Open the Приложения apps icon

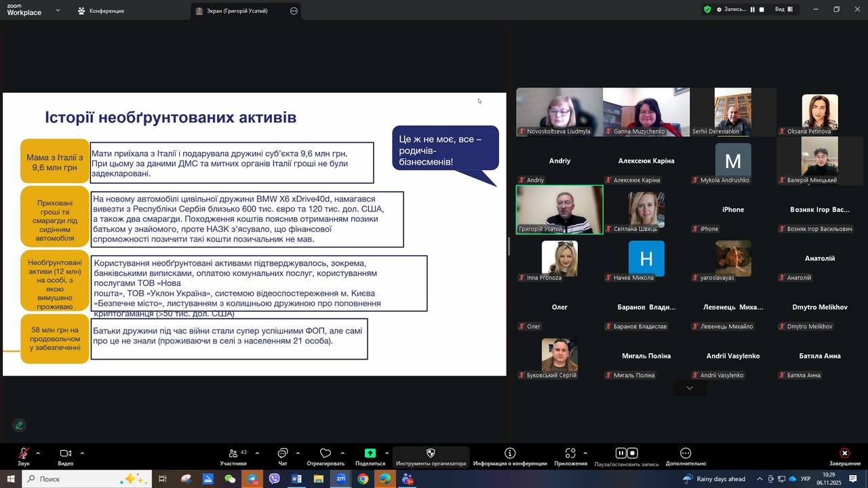pos(570,453)
